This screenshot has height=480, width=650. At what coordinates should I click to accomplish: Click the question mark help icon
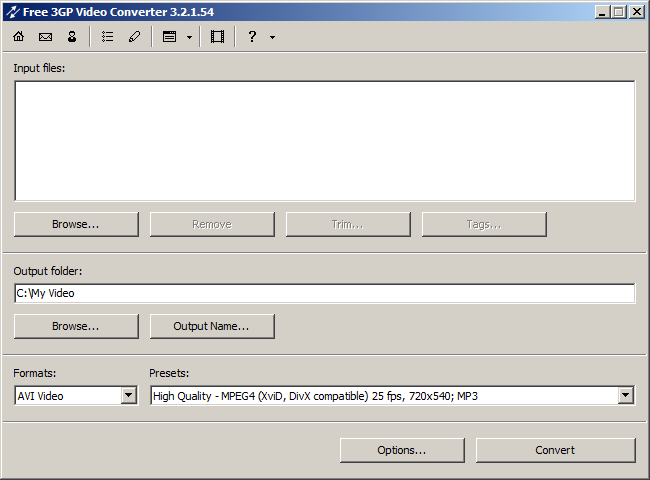tap(252, 37)
